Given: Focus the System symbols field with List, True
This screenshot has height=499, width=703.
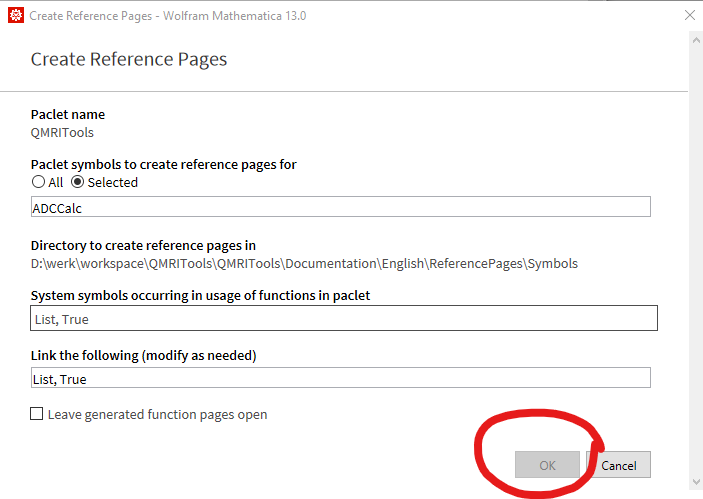Looking at the screenshot, I should [x=344, y=318].
